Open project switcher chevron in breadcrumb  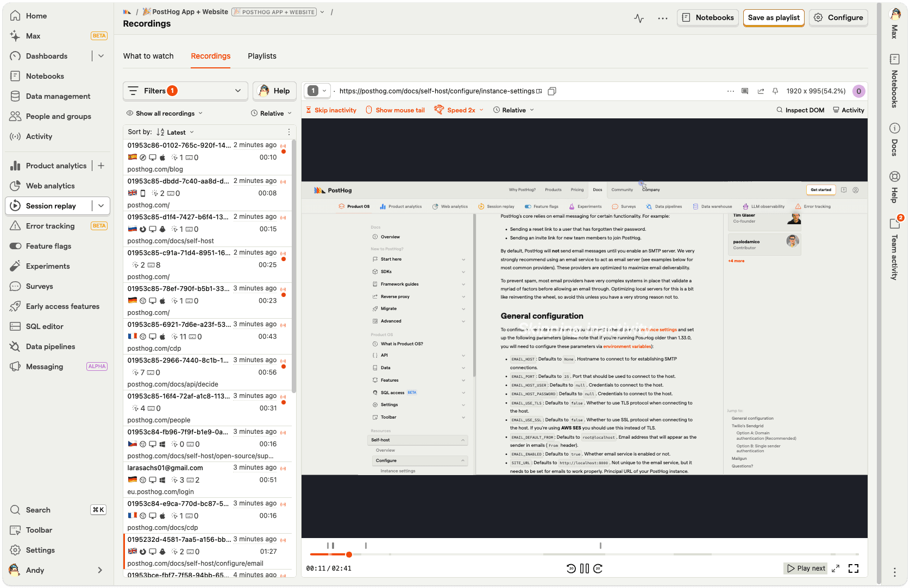[x=322, y=12]
